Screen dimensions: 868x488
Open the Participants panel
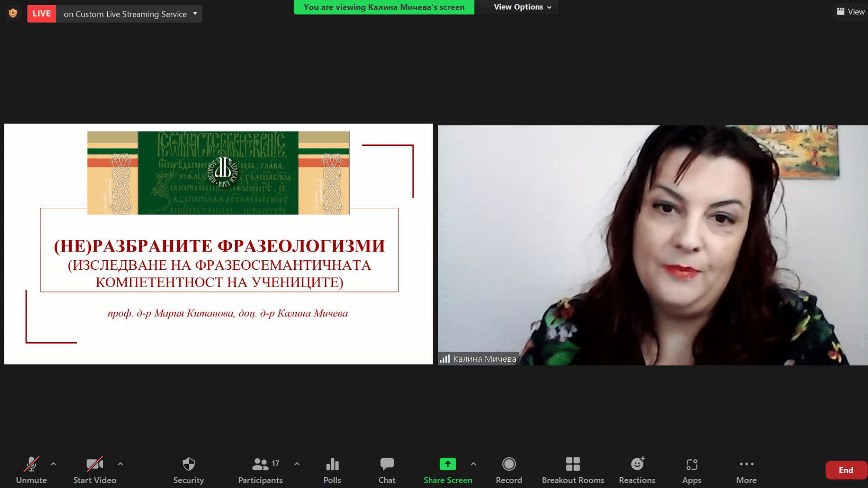[260, 469]
